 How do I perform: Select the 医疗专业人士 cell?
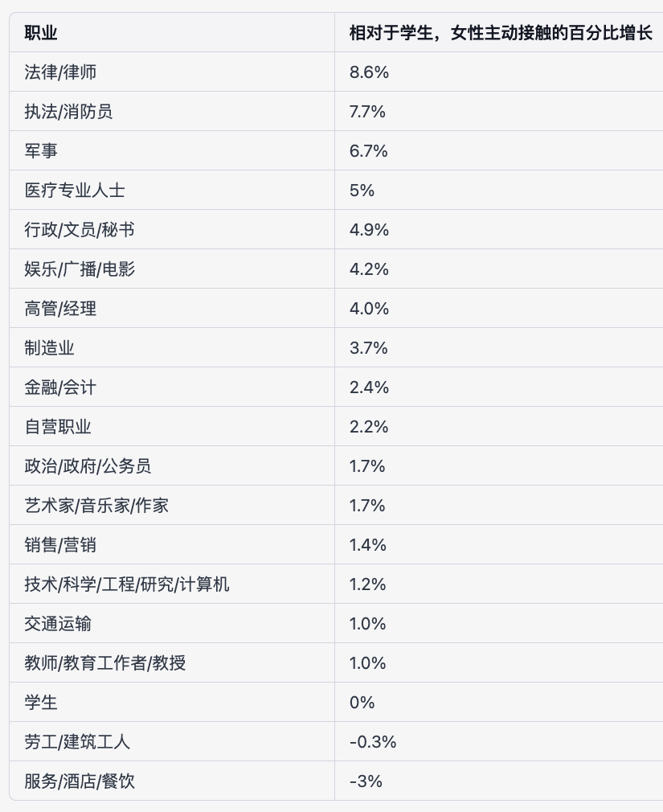pos(75,191)
